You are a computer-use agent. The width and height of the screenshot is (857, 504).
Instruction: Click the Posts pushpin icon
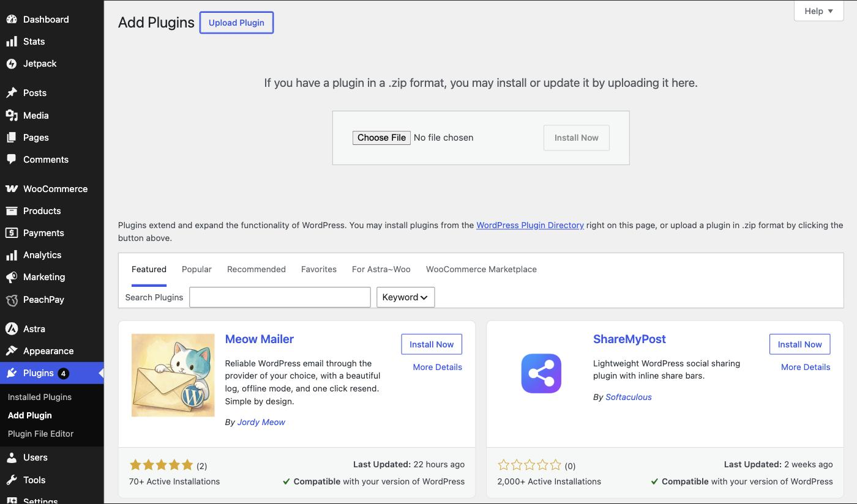tap(12, 93)
